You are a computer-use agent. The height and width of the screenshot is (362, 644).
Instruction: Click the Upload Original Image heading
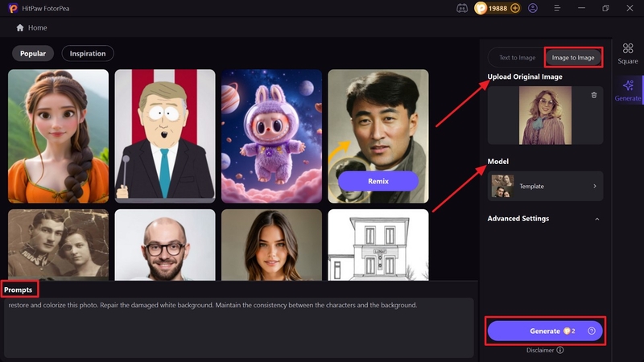pos(525,76)
